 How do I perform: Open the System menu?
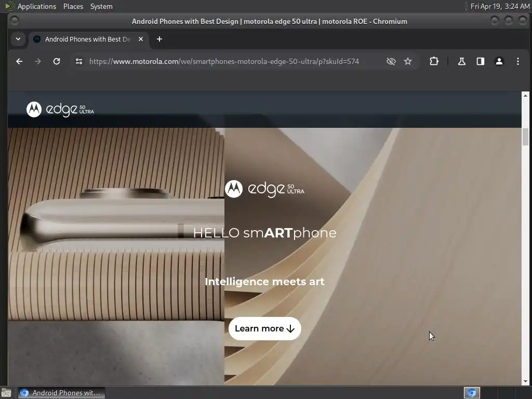pyautogui.click(x=101, y=6)
